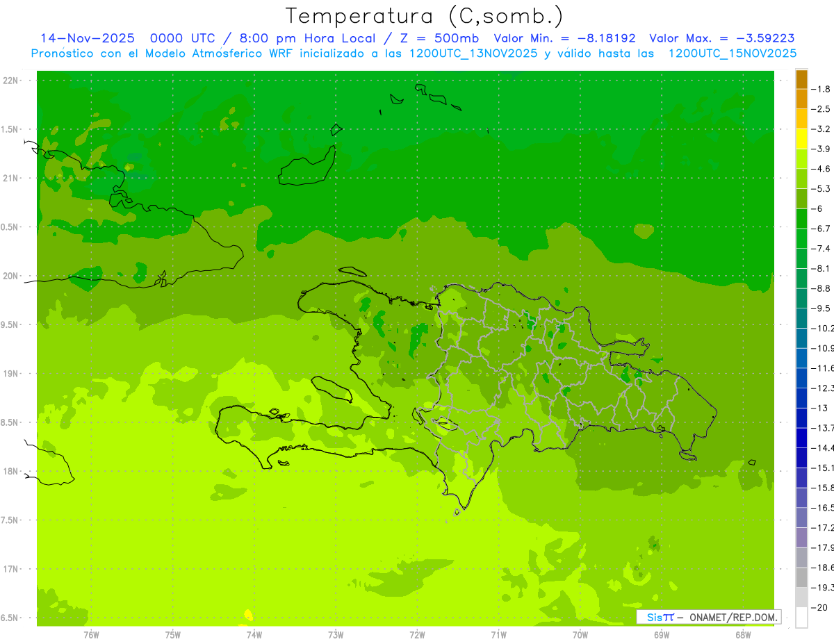
Task: Click the "68W" longitude label
Action: pos(743,634)
